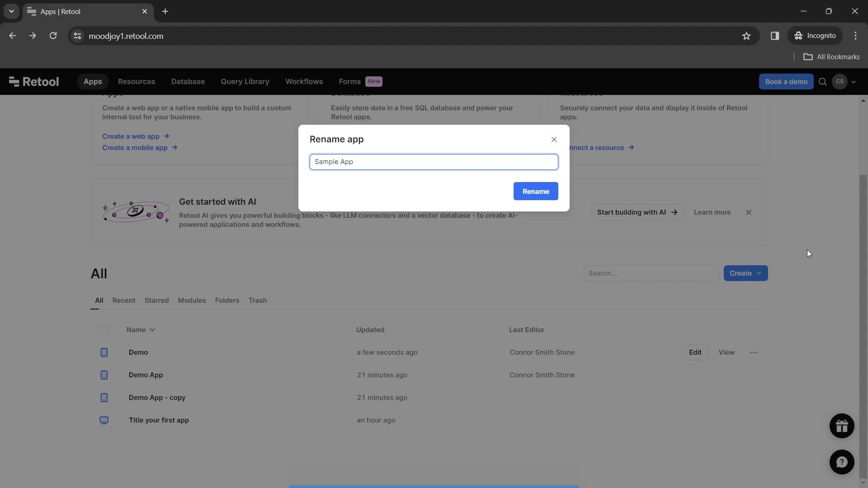Clear the Sample App input field
Screen dimensions: 868x488
434,161
